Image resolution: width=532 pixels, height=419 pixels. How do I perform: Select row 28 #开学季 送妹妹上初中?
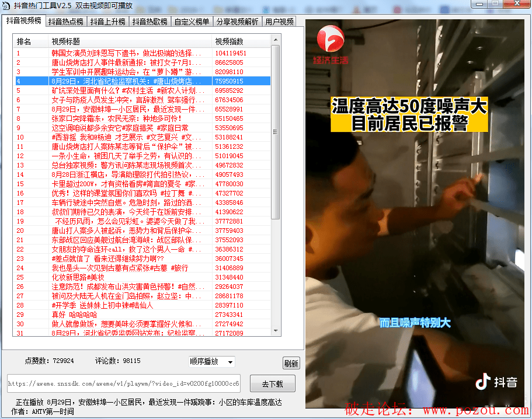tap(143, 305)
